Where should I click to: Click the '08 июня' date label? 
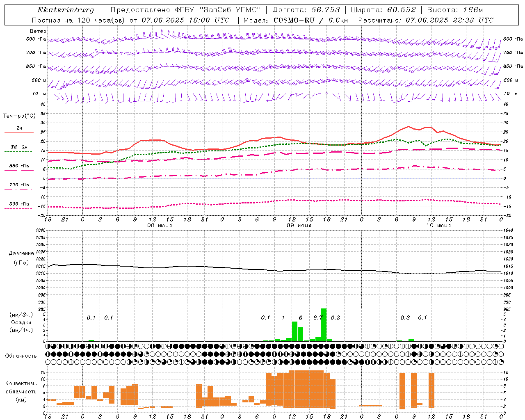pyautogui.click(x=160, y=226)
